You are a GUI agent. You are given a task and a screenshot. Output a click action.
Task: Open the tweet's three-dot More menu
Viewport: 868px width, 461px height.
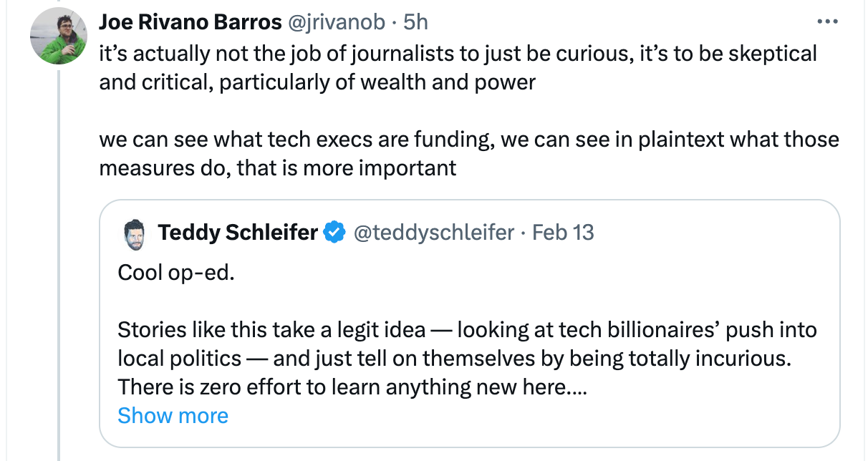tap(827, 21)
